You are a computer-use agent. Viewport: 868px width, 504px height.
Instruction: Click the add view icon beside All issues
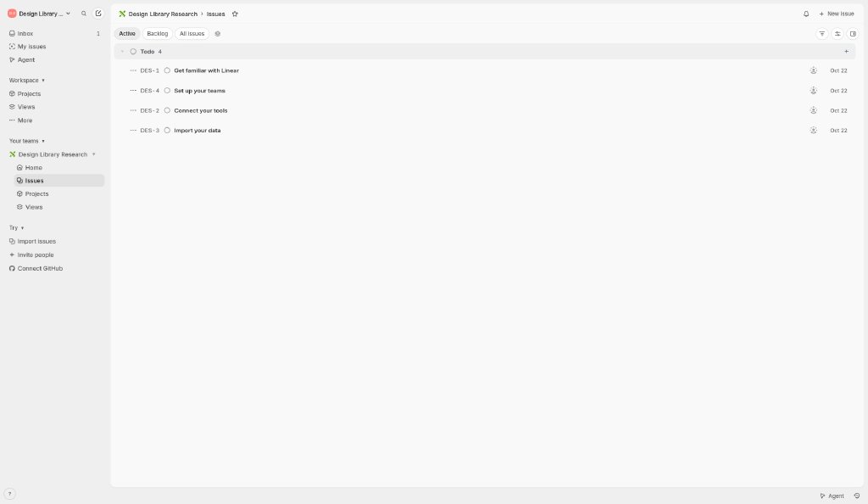pyautogui.click(x=218, y=34)
